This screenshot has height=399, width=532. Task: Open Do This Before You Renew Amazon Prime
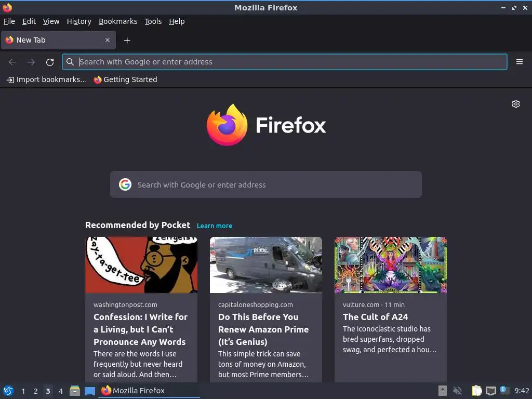263,329
